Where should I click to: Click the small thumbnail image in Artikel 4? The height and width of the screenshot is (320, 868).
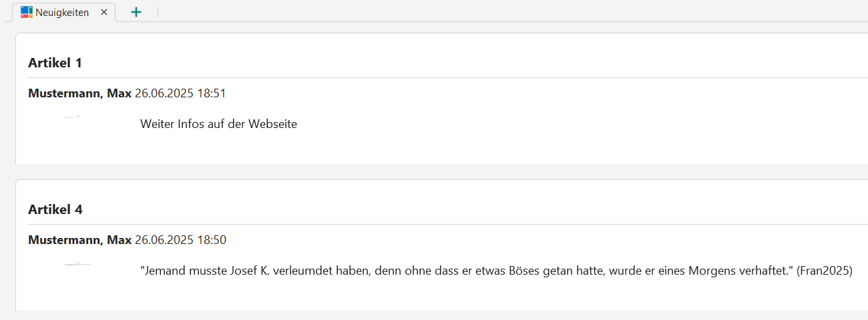(77, 264)
